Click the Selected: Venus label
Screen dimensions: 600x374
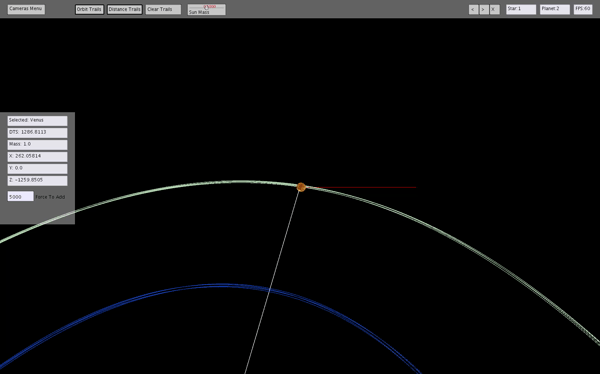tap(38, 121)
